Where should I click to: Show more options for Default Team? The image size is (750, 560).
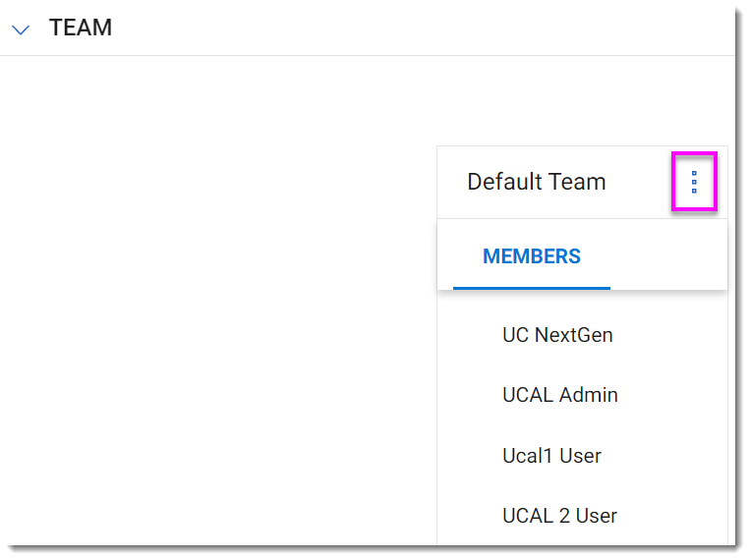(x=694, y=182)
